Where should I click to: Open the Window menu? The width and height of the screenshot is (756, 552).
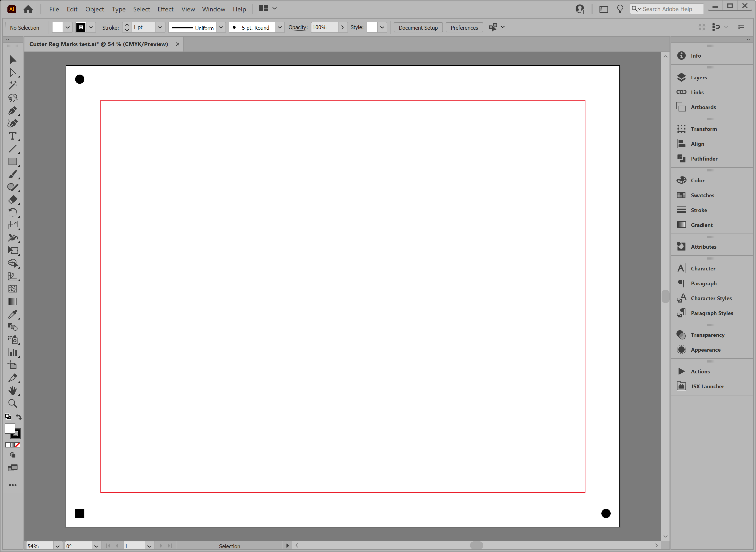213,9
